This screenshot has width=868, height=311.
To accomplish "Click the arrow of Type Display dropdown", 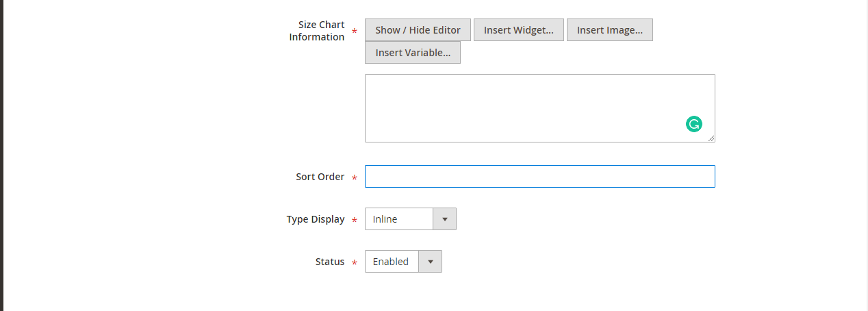I will pos(445,219).
